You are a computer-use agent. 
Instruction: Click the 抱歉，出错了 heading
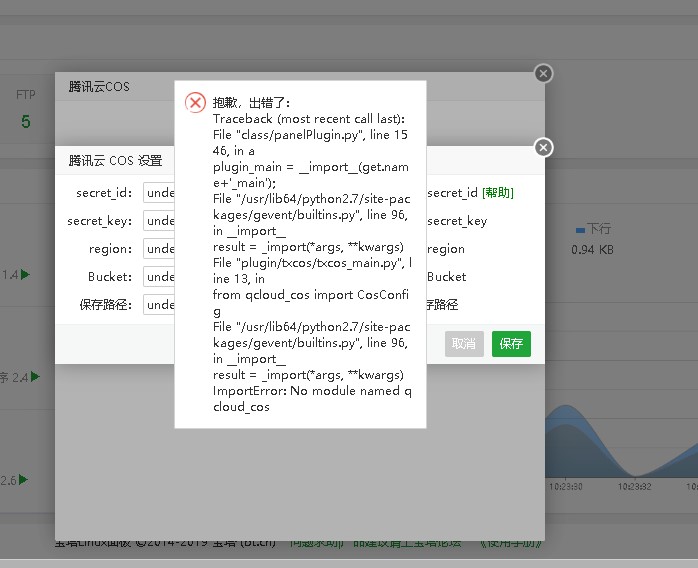pos(252,103)
